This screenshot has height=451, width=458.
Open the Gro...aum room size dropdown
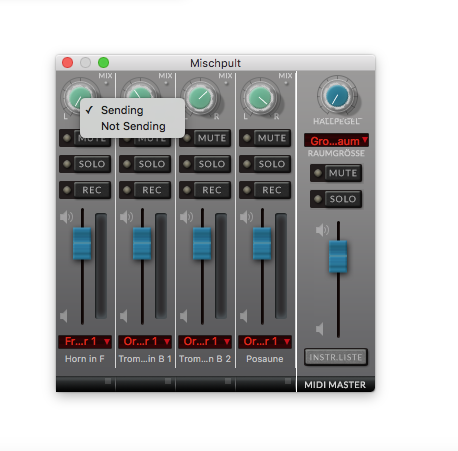336,141
